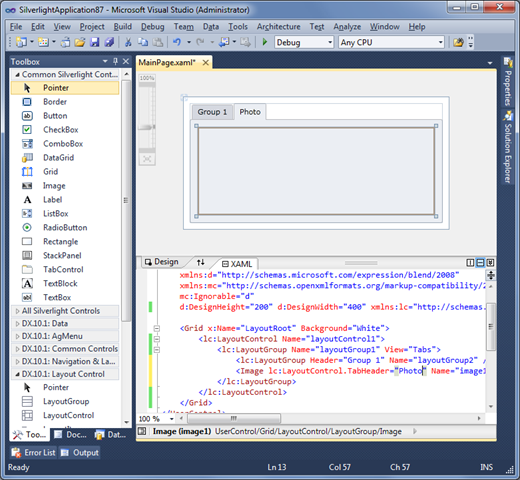This screenshot has height=480, width=520.
Task: Click fit-to-view button under zoom slider
Action: click(x=147, y=159)
